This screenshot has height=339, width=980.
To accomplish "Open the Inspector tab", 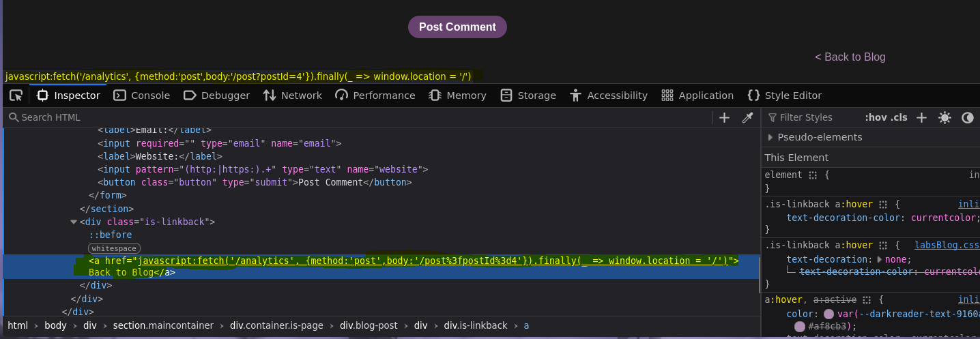I will pyautogui.click(x=68, y=95).
